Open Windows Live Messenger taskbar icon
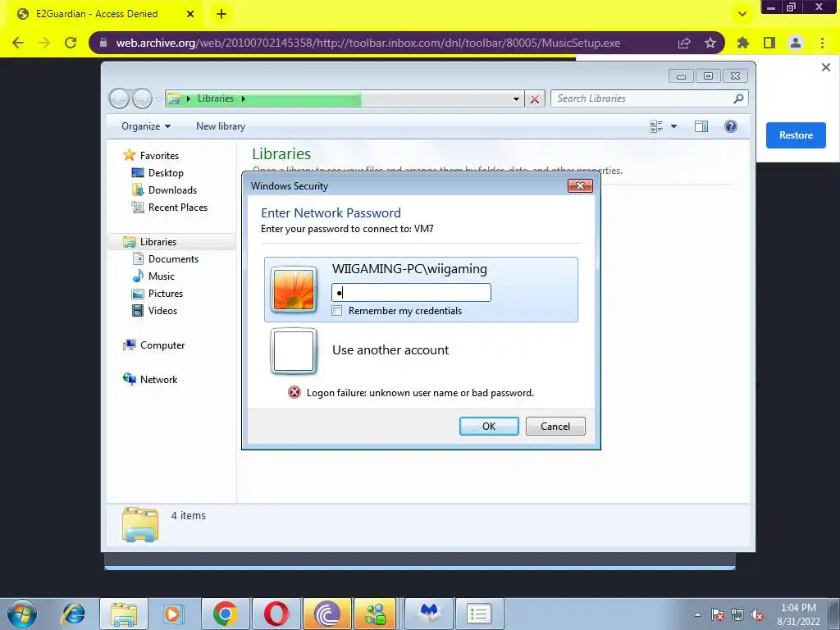Viewport: 840px width, 630px height. (376, 614)
